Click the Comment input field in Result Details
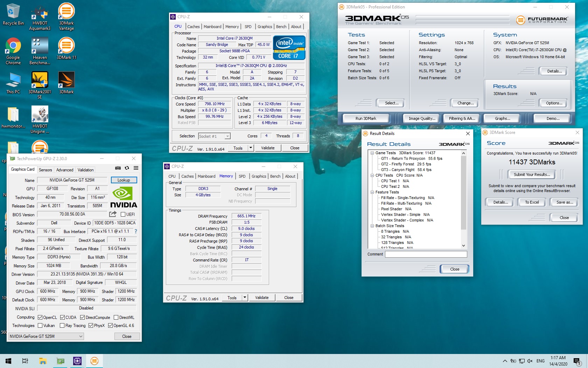 (426, 254)
